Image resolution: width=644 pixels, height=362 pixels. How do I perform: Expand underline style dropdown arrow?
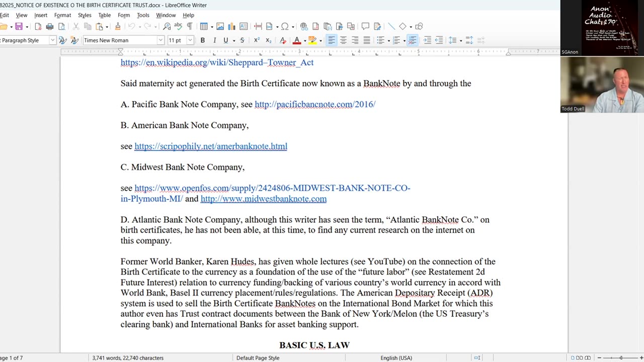[x=233, y=40]
